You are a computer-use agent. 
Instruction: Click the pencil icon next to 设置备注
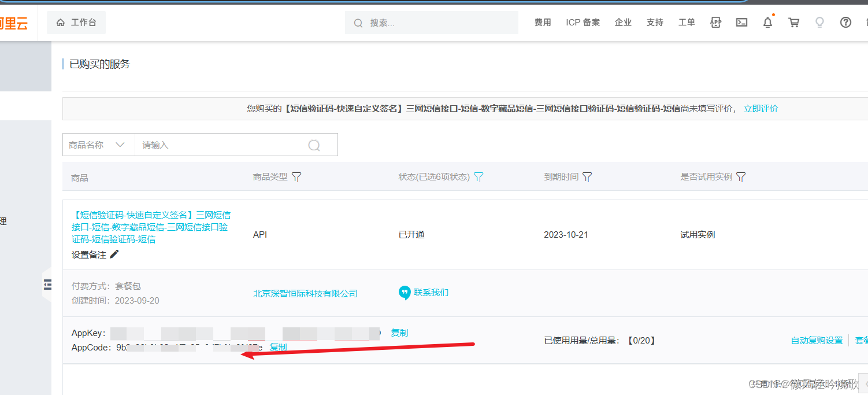click(114, 254)
